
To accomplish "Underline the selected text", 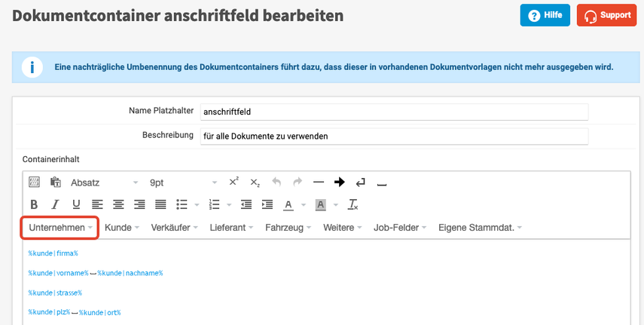I will [x=76, y=204].
